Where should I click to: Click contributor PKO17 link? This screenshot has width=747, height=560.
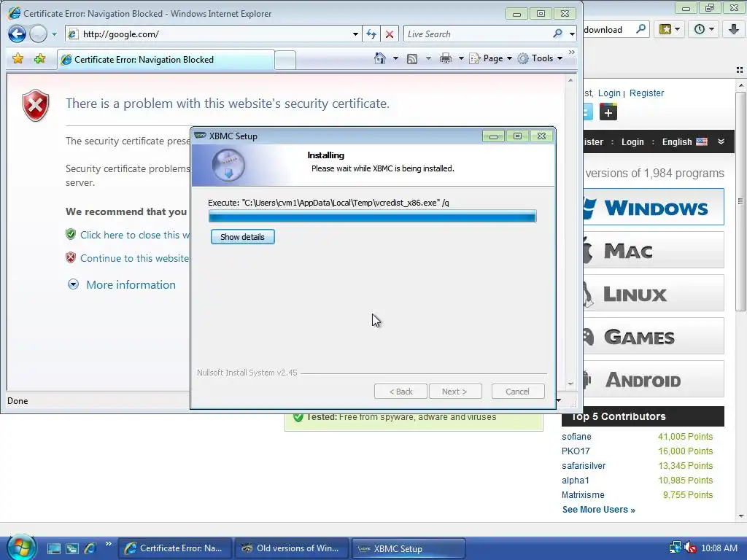tap(576, 451)
